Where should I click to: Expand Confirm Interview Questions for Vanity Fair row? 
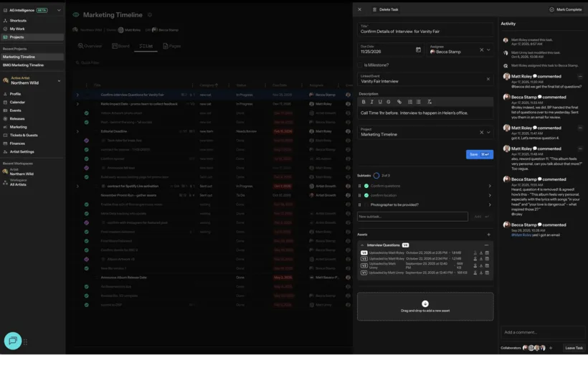click(x=77, y=95)
